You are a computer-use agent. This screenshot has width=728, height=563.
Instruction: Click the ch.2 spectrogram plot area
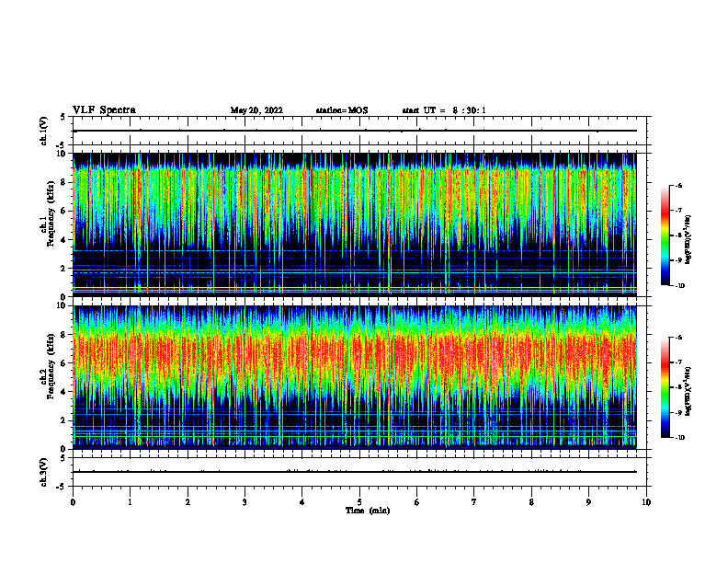point(355,377)
